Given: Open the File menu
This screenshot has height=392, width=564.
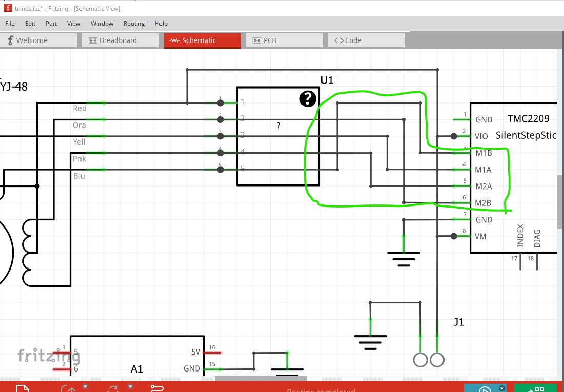Looking at the screenshot, I should click(10, 24).
